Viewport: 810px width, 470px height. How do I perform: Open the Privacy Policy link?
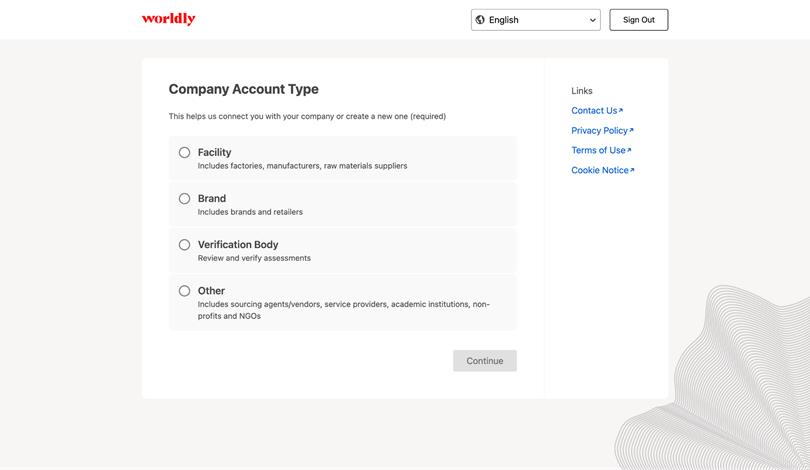pos(599,131)
